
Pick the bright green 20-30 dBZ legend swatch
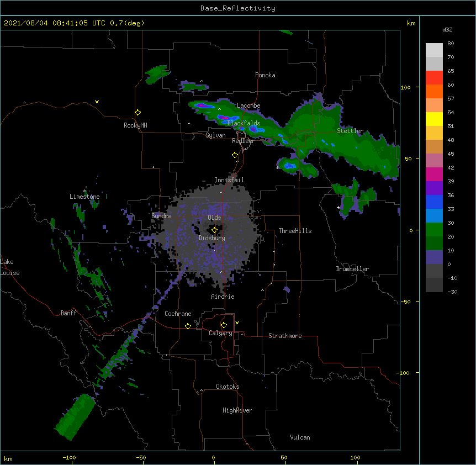tap(434, 230)
